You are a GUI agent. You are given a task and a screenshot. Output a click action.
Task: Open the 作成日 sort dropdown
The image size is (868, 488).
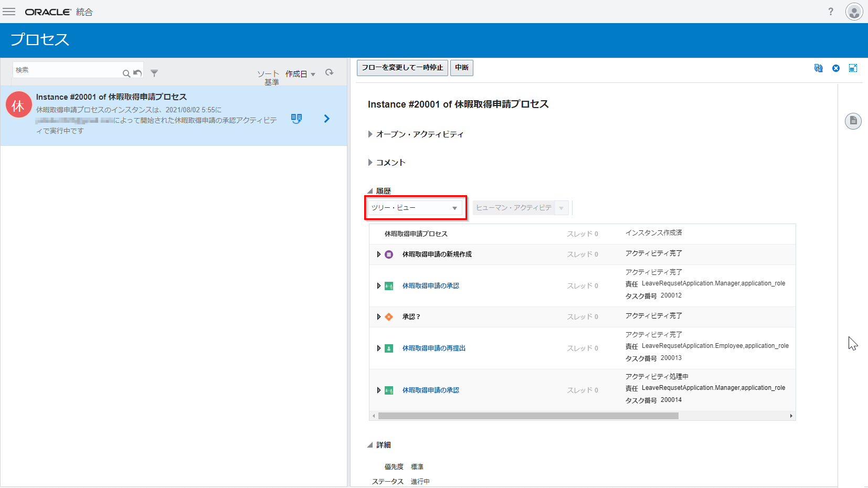(300, 74)
